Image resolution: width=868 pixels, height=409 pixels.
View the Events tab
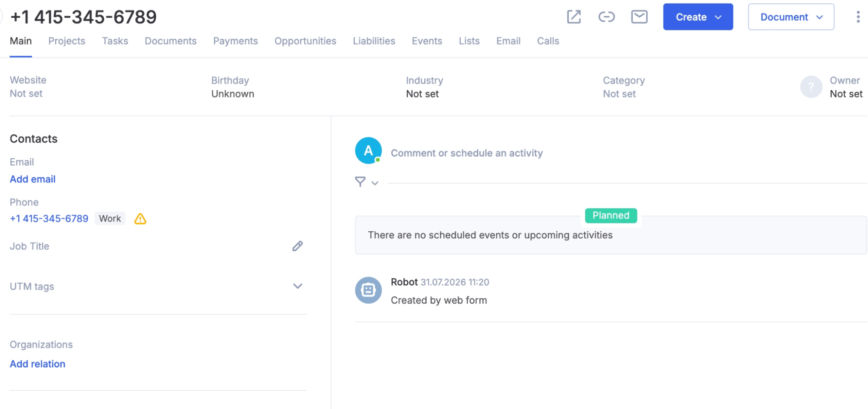point(427,41)
